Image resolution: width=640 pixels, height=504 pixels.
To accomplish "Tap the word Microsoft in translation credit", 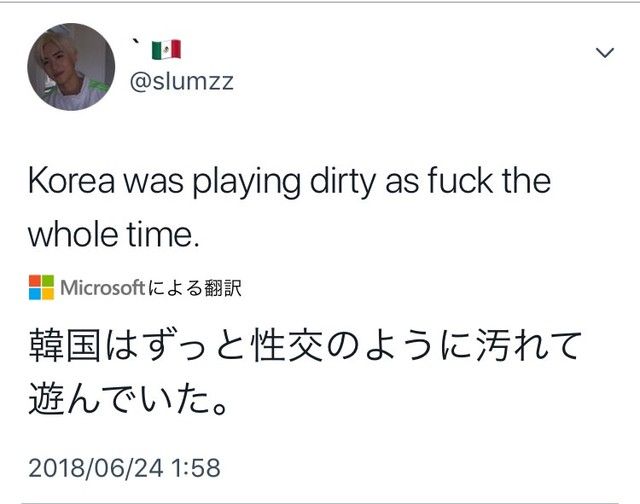I will click(x=102, y=288).
